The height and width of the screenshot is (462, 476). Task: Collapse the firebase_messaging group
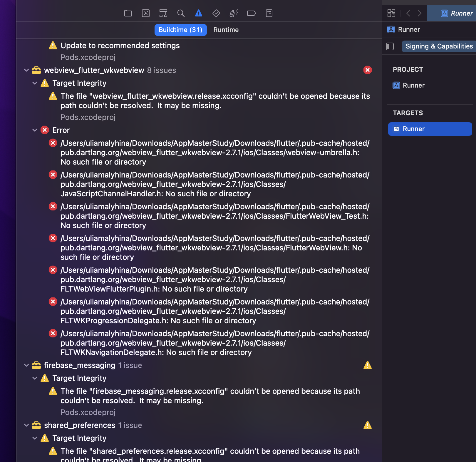[x=26, y=365]
